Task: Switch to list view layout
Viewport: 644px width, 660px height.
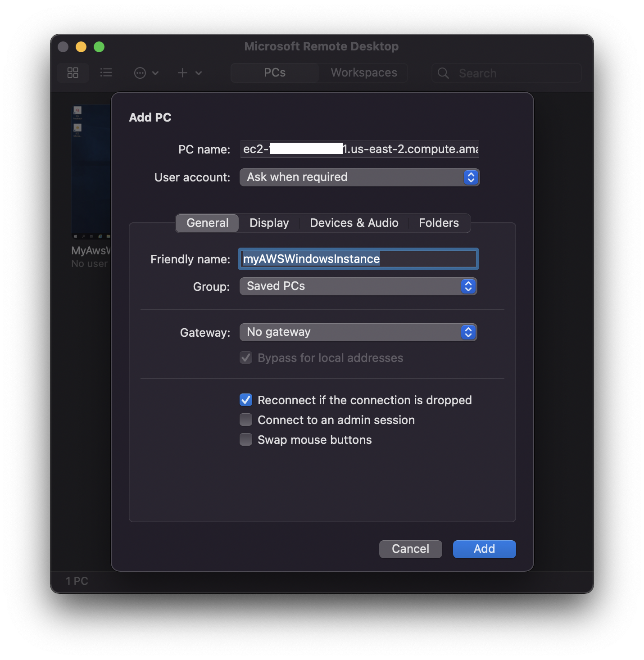Action: coord(106,72)
